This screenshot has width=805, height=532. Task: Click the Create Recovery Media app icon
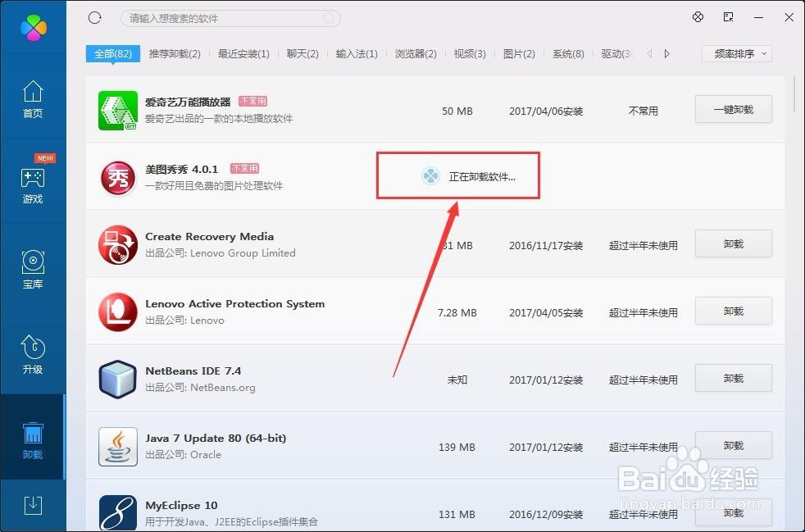tap(118, 245)
